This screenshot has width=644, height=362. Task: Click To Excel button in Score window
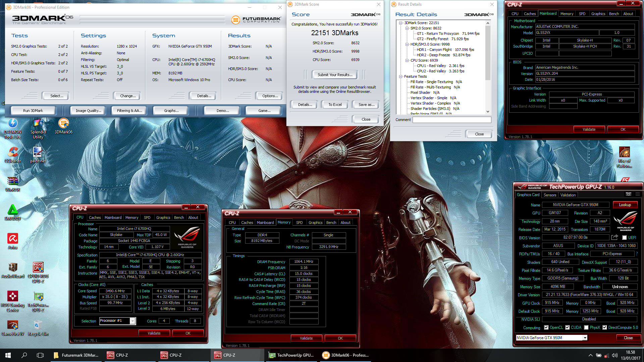335,105
